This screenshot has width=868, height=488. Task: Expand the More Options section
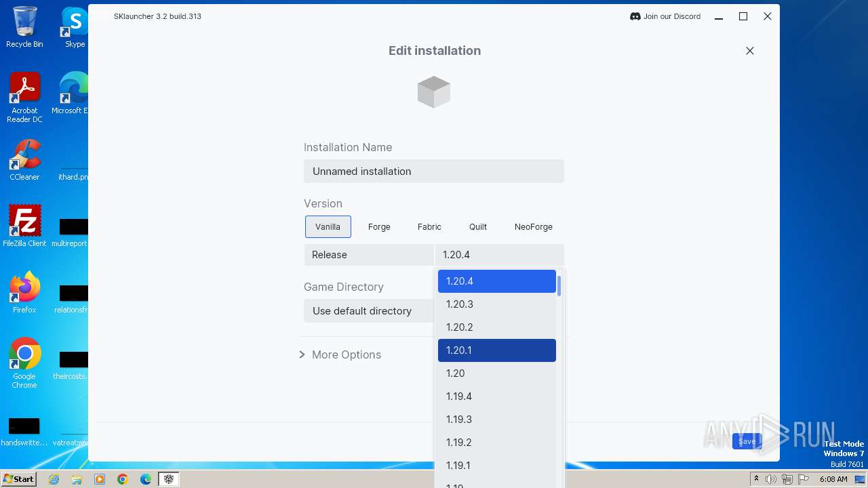tap(340, 354)
